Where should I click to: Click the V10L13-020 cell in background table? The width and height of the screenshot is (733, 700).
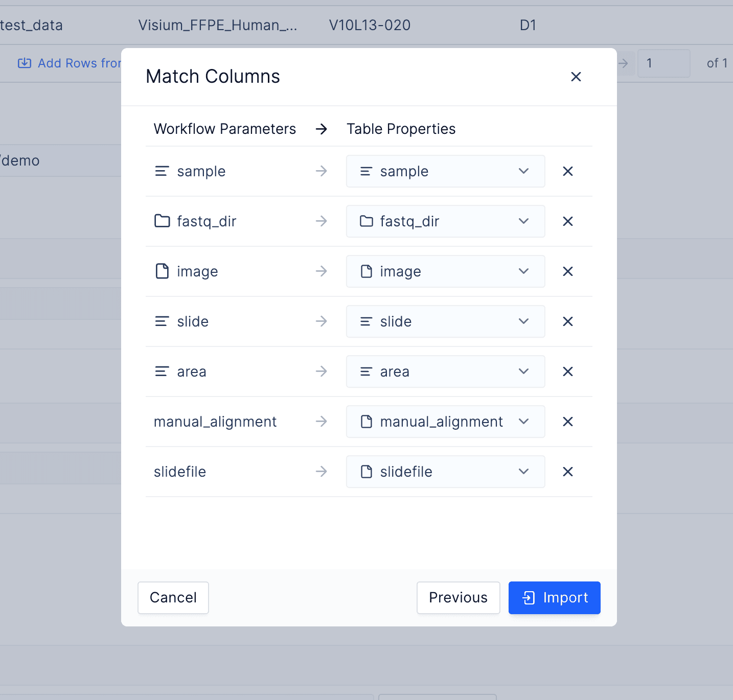(370, 25)
